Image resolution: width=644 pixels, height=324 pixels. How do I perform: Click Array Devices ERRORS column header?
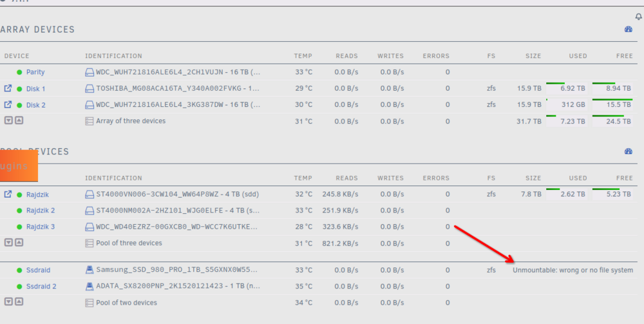pos(436,56)
